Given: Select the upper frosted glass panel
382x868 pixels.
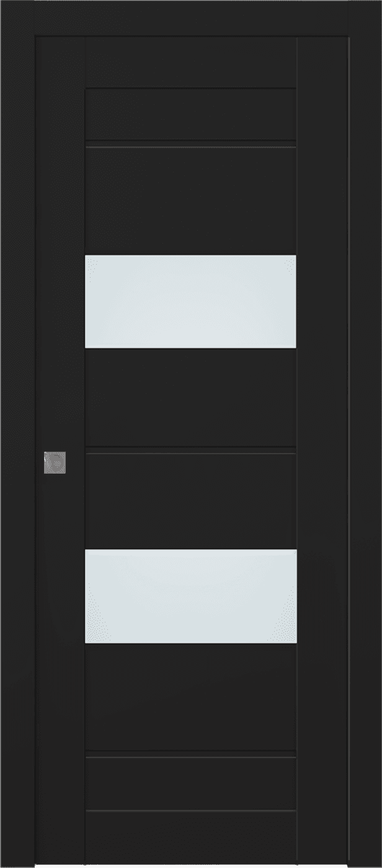Looking at the screenshot, I should tap(190, 301).
